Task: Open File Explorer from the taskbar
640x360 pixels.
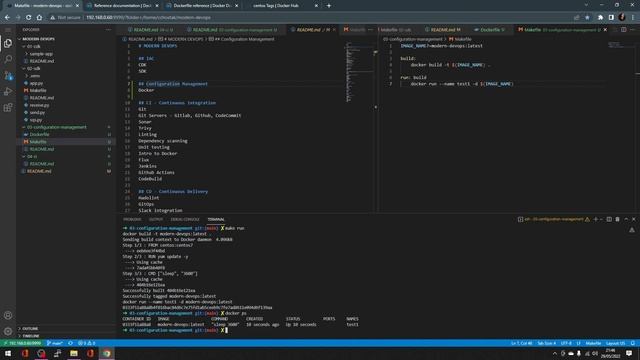Action: tap(74, 353)
